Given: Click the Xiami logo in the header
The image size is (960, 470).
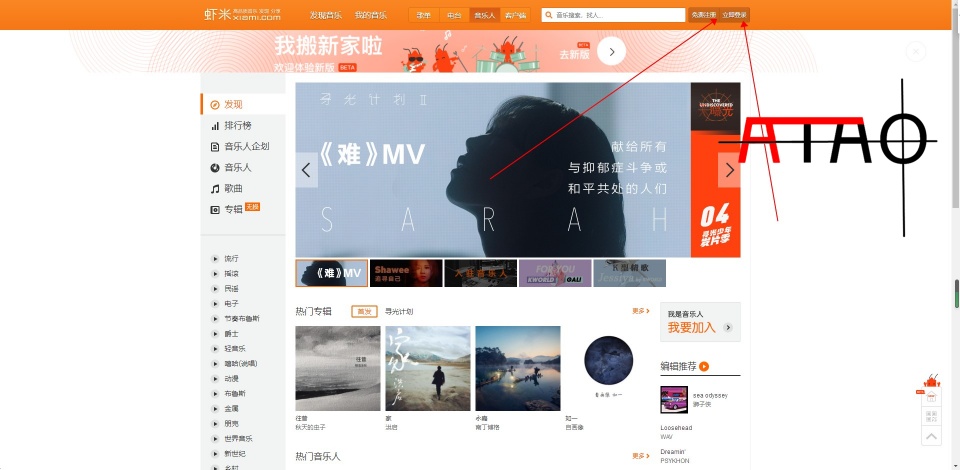Looking at the screenshot, I should (242, 15).
